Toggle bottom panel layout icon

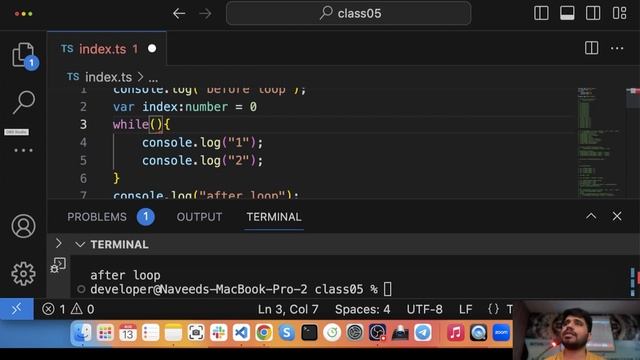coord(567,13)
